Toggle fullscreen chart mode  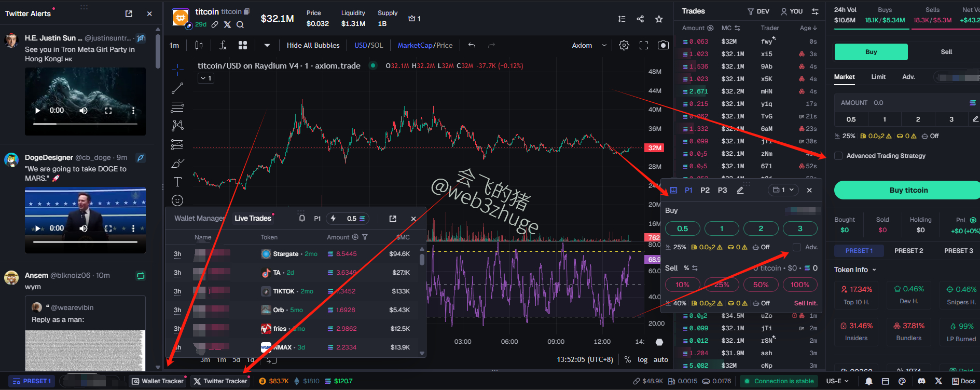[x=644, y=45]
